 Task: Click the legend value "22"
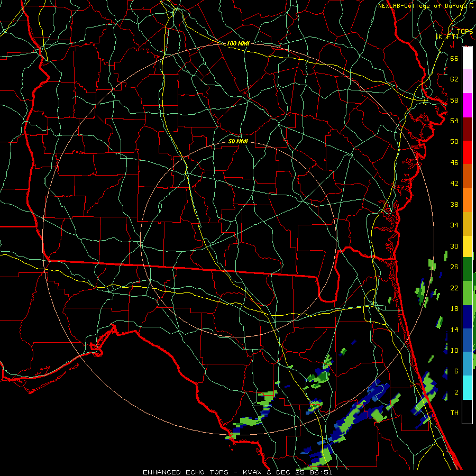[x=454, y=288]
